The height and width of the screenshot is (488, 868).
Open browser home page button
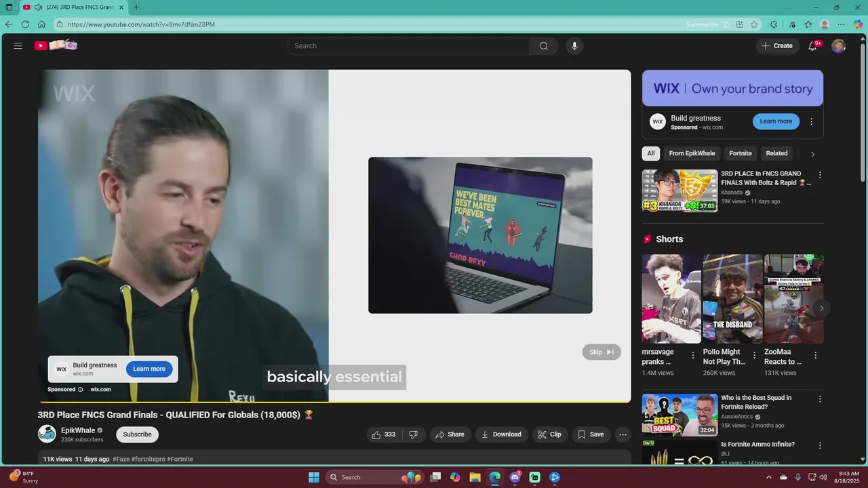point(41,24)
